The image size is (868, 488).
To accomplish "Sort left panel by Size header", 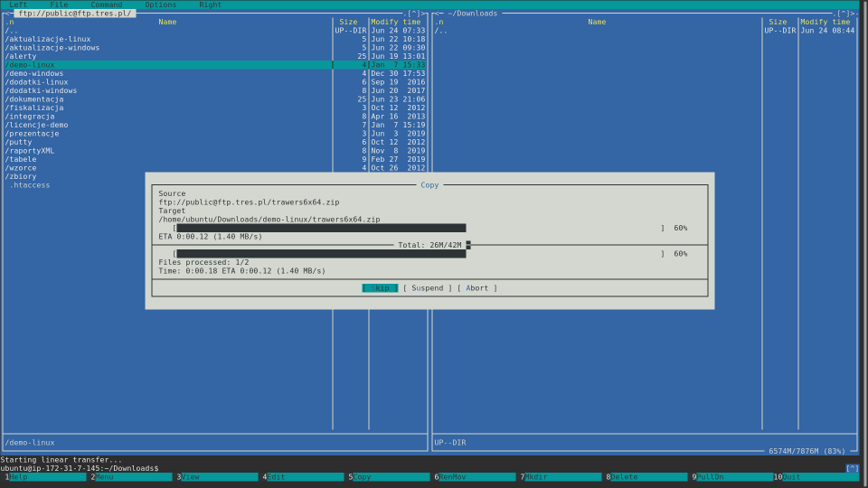I will (x=348, y=22).
